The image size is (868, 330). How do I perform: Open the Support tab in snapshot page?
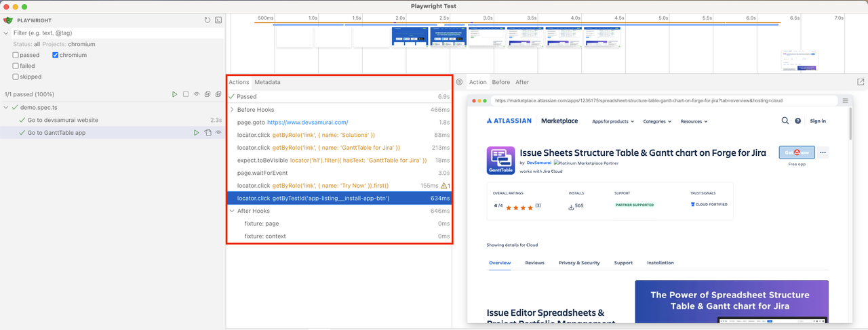click(623, 263)
